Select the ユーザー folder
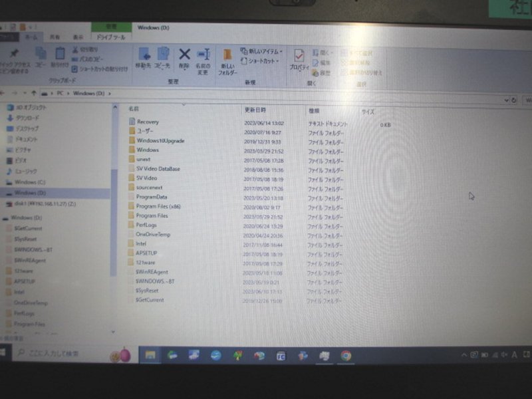Image resolution: width=532 pixels, height=399 pixels. point(141,131)
